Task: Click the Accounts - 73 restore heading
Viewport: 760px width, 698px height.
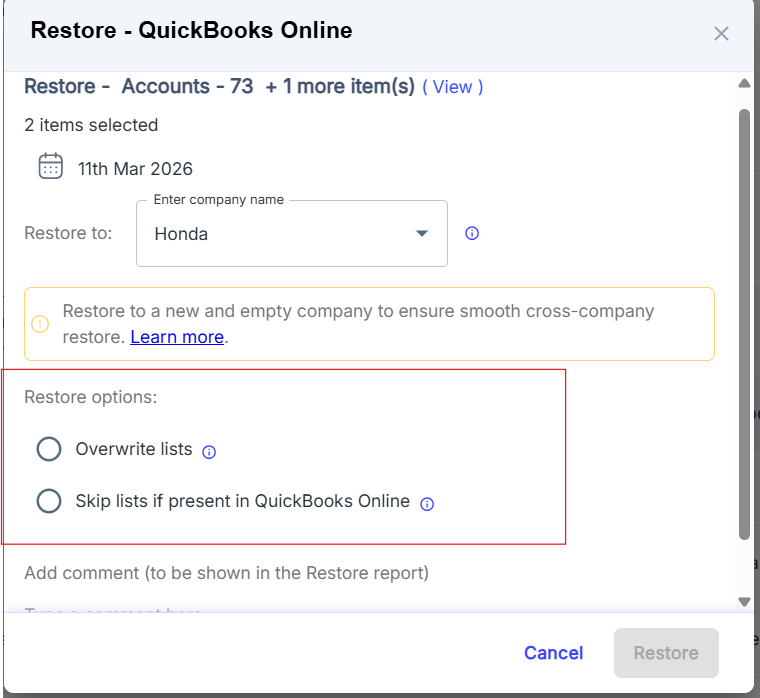Action: 187,86
